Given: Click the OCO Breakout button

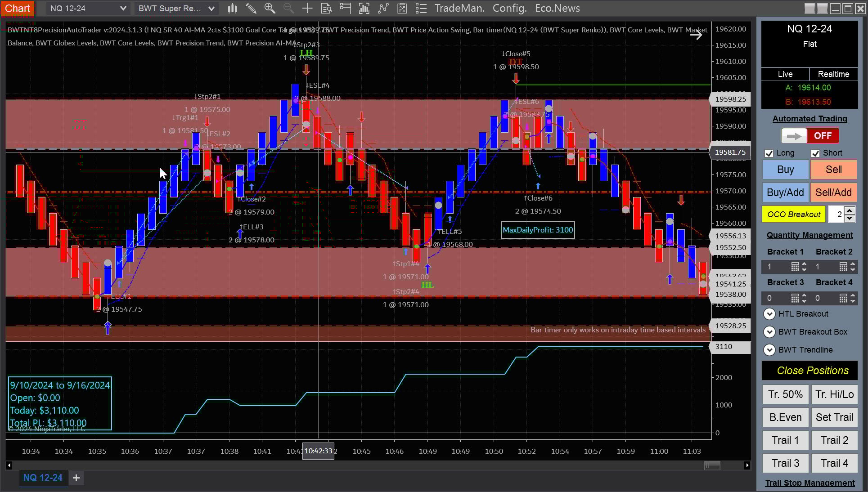Looking at the screenshot, I should (794, 215).
